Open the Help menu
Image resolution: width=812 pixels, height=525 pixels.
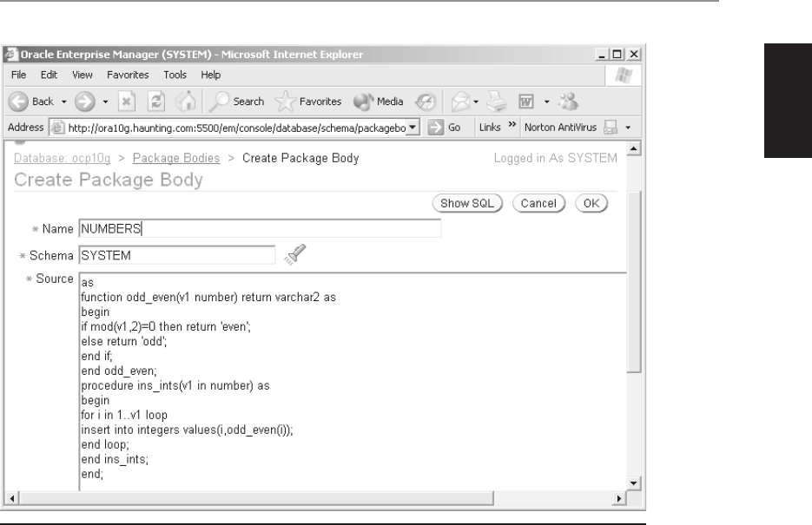click(x=211, y=75)
